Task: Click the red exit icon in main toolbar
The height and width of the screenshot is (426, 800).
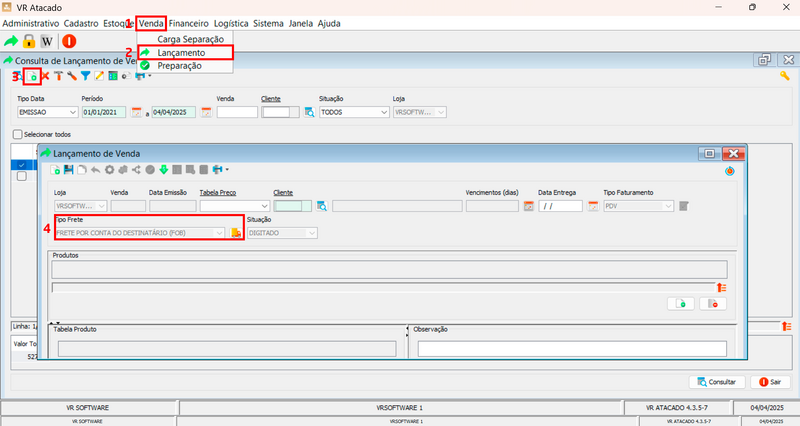Action: [x=69, y=41]
